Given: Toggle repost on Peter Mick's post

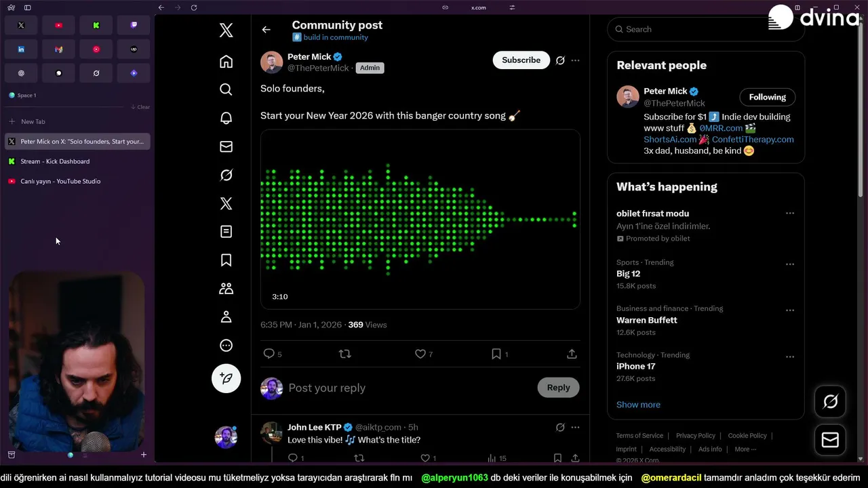Looking at the screenshot, I should [x=345, y=354].
